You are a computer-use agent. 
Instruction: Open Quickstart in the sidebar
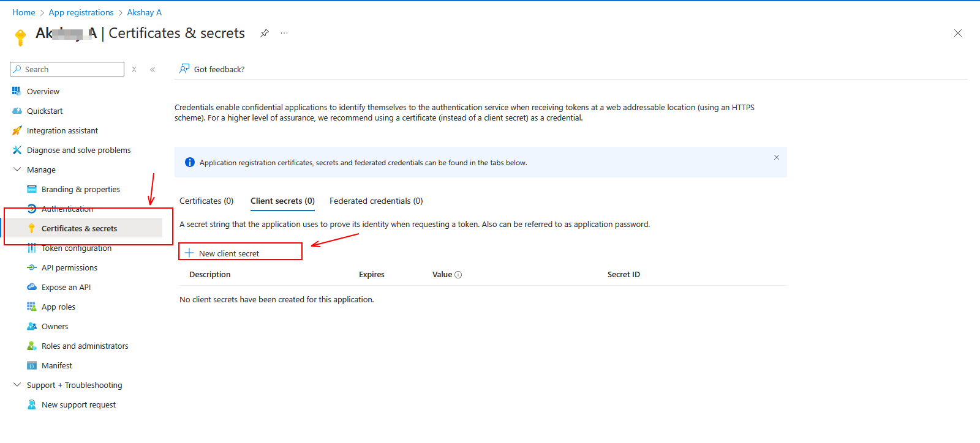tap(45, 111)
